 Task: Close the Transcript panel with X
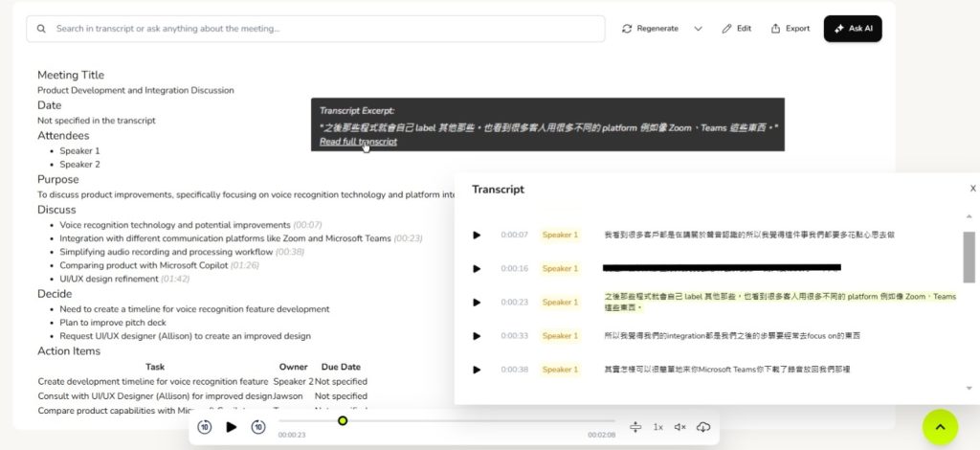click(x=972, y=188)
